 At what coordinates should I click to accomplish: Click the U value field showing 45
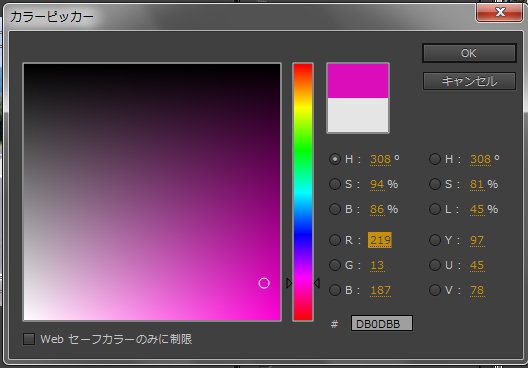(x=477, y=265)
